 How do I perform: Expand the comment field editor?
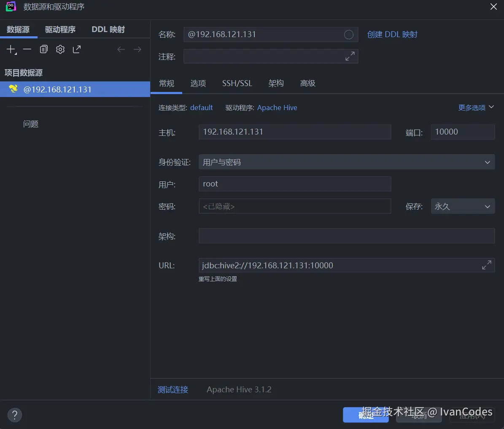pos(350,56)
